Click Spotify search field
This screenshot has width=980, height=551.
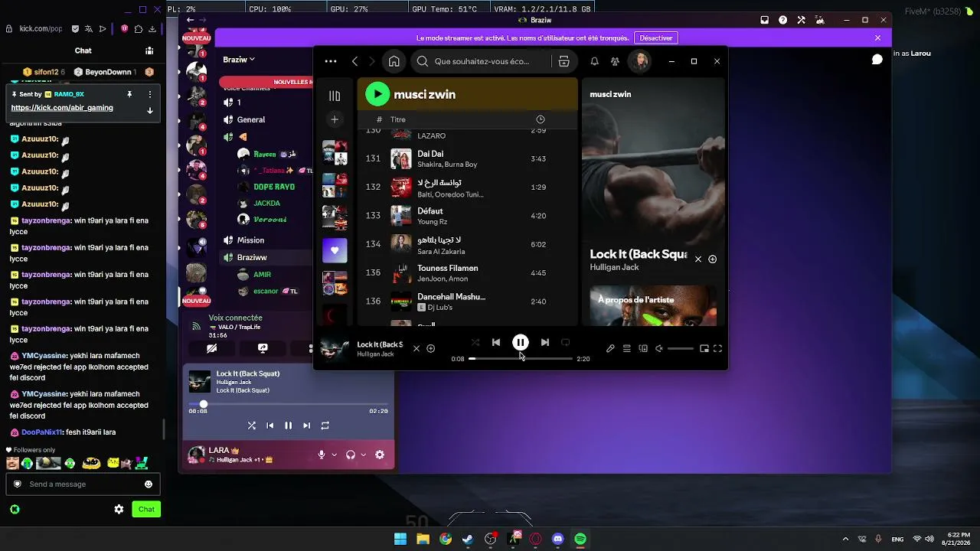[x=482, y=61]
